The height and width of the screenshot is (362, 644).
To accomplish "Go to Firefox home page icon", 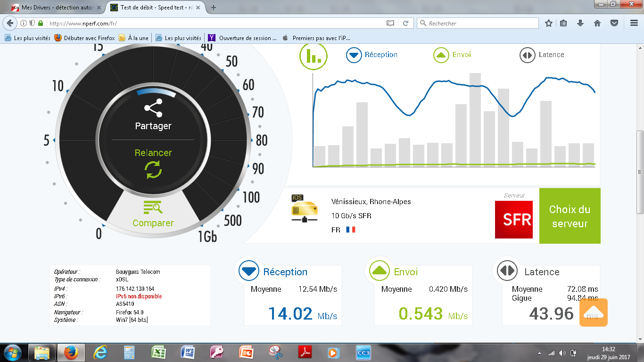I will point(597,23).
